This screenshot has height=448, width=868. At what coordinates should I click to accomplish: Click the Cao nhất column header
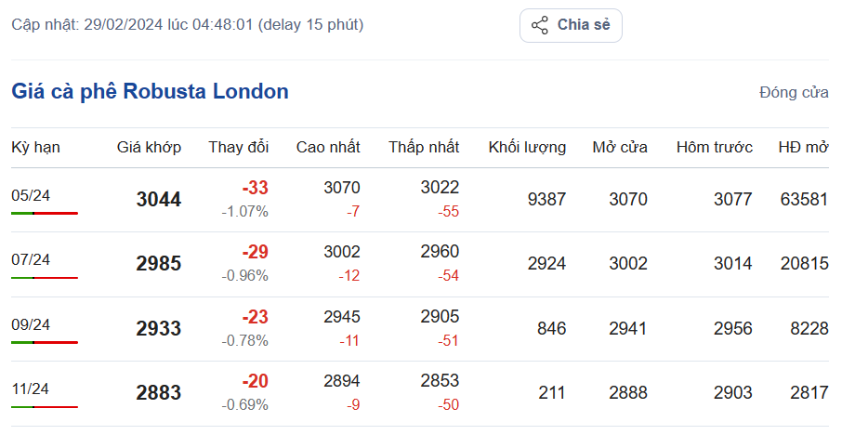(328, 147)
